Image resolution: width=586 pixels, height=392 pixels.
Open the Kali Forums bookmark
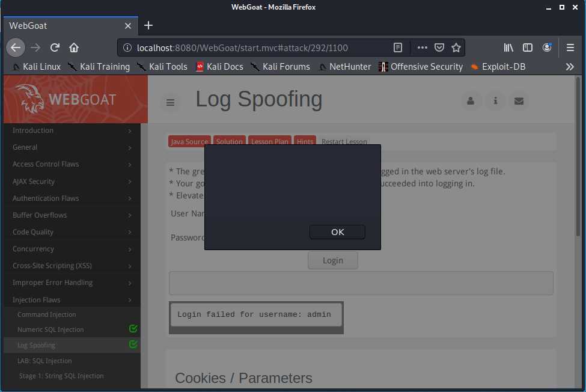(x=281, y=67)
